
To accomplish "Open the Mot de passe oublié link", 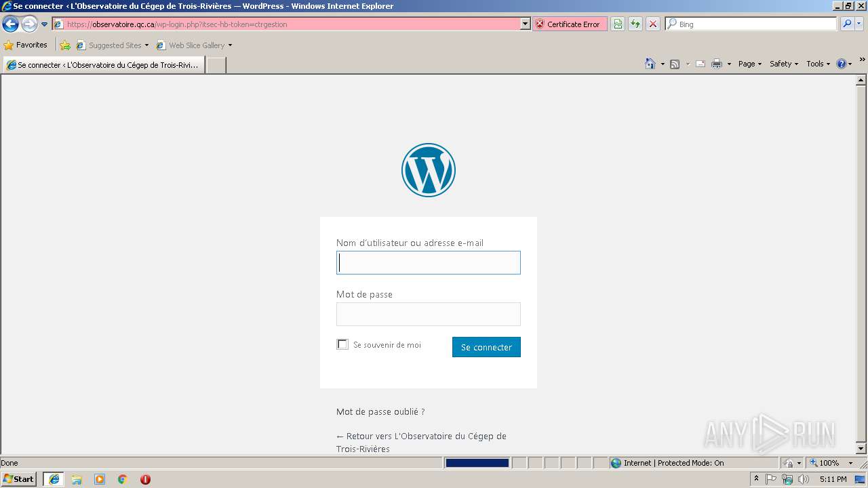I will (x=380, y=411).
